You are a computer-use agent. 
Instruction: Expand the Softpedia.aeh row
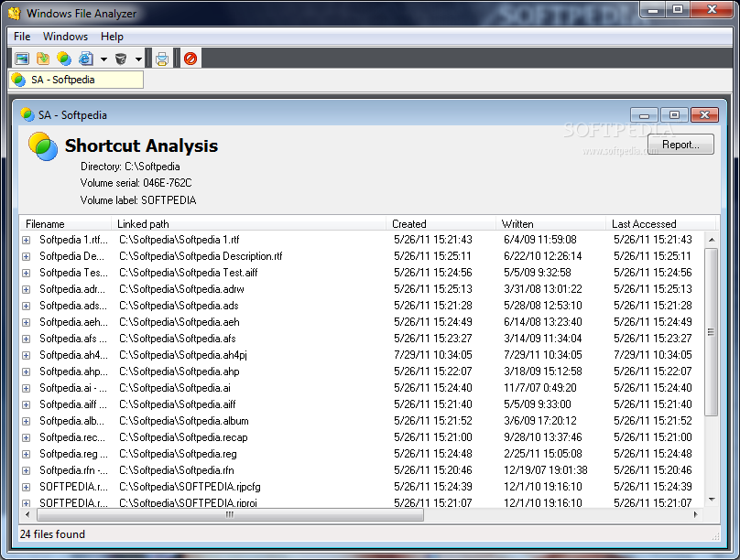(27, 322)
